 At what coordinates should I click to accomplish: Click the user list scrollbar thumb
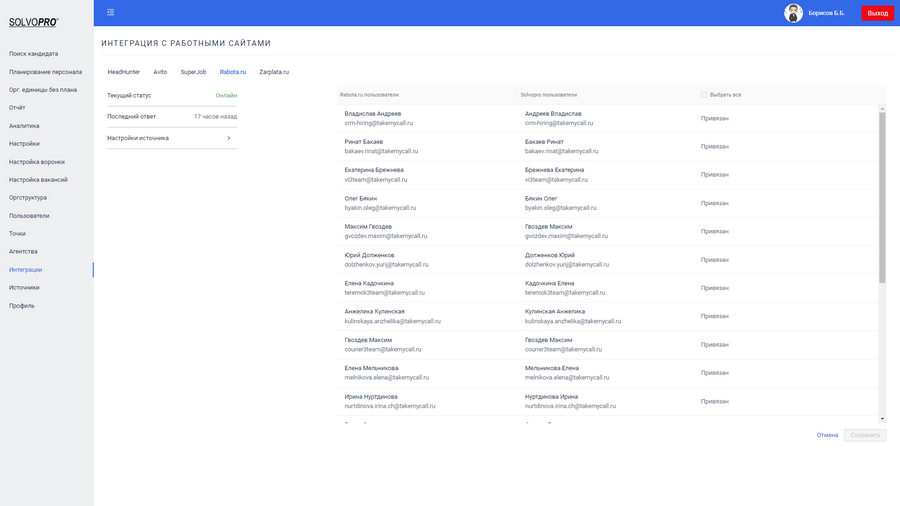pyautogui.click(x=882, y=197)
